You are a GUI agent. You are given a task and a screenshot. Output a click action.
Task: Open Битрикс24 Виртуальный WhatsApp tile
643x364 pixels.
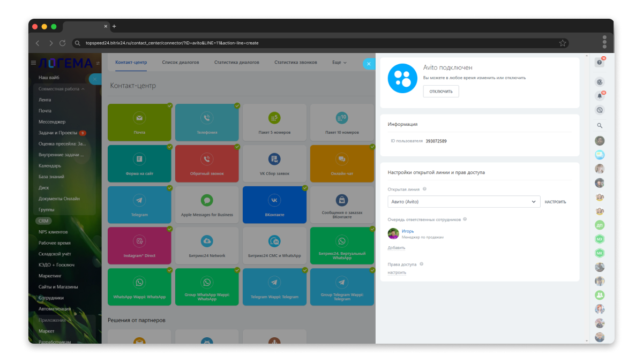pyautogui.click(x=342, y=246)
